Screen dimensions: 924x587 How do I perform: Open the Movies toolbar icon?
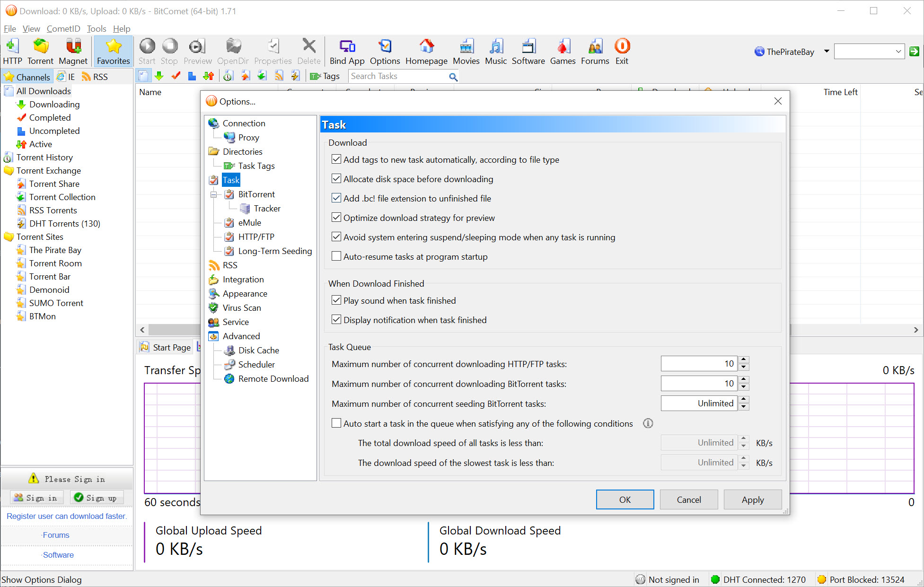coord(466,52)
